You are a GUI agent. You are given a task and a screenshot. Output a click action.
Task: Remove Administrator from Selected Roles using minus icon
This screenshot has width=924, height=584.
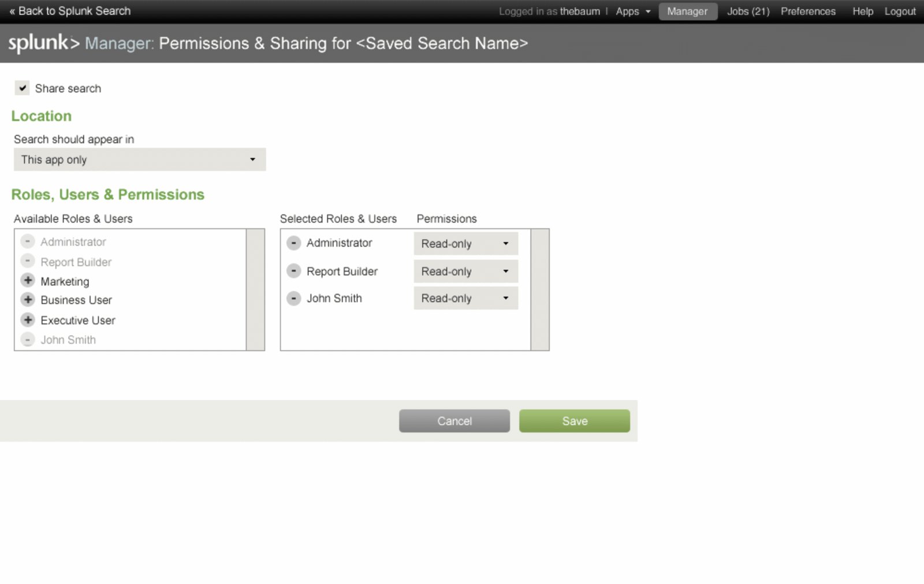[x=294, y=243]
